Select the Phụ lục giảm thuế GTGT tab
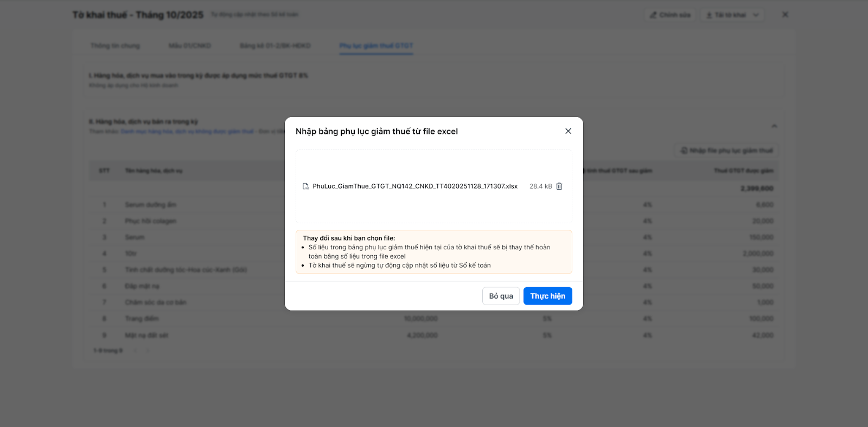 pos(376,46)
